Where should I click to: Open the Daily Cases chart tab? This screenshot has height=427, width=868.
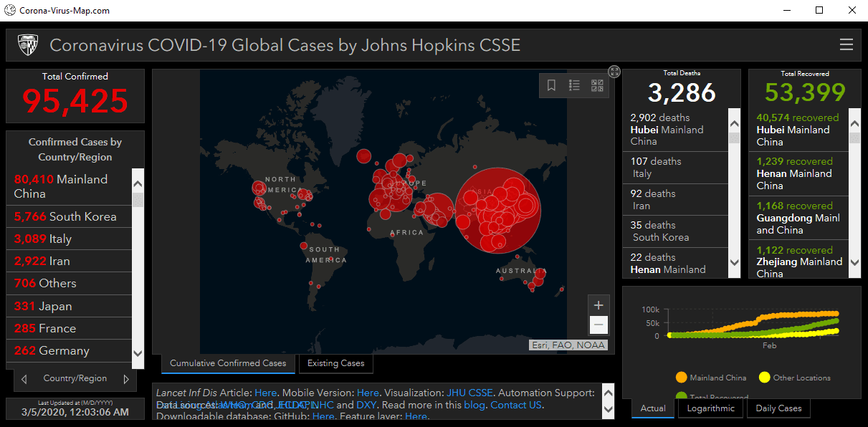pos(779,408)
